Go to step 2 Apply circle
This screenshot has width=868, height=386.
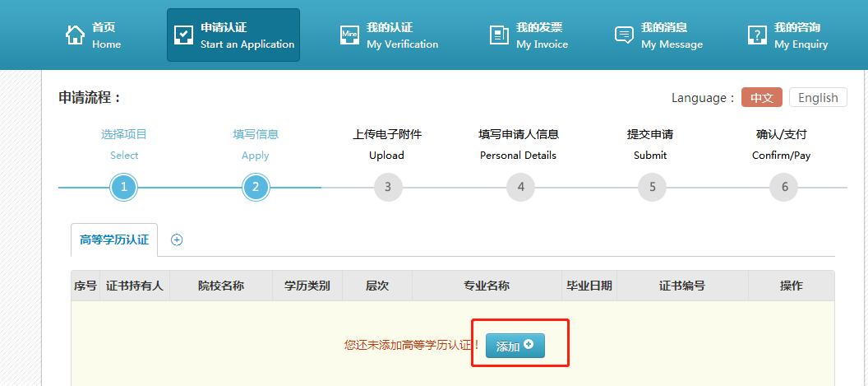[256, 187]
